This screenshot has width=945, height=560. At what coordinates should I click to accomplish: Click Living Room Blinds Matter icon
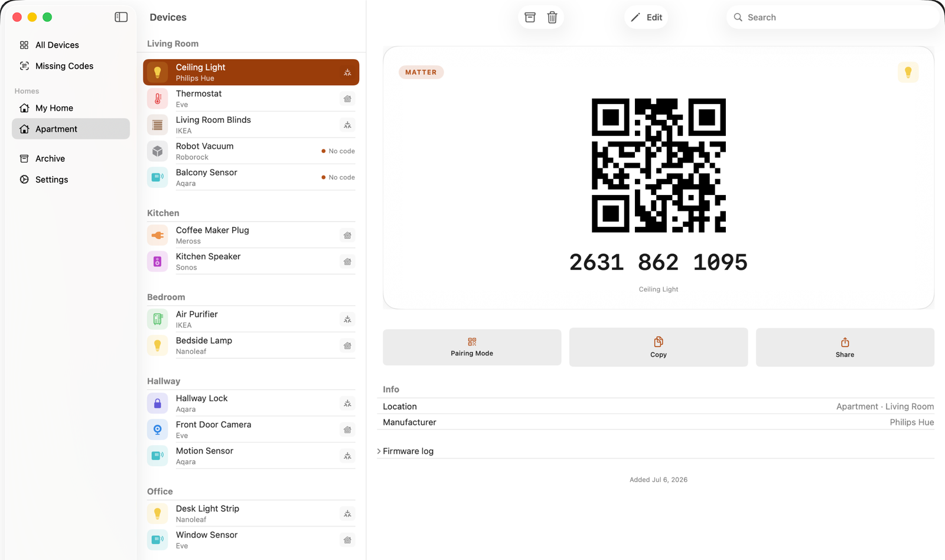click(347, 125)
